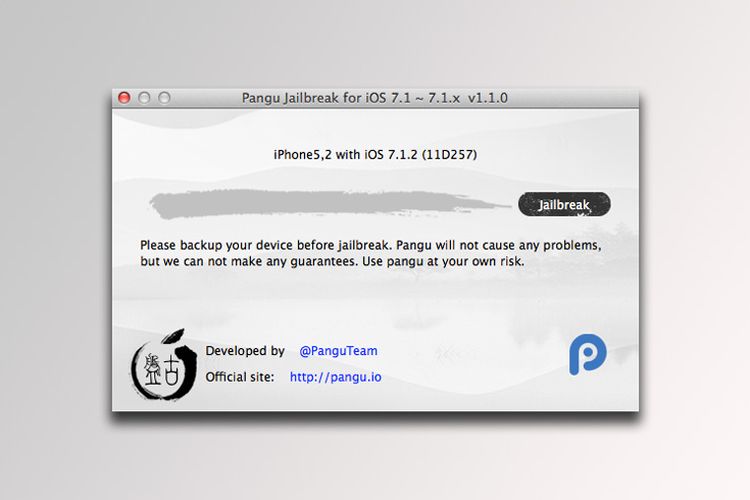This screenshot has width=750, height=500.
Task: Click the 'Official site:' label
Action: [240, 377]
